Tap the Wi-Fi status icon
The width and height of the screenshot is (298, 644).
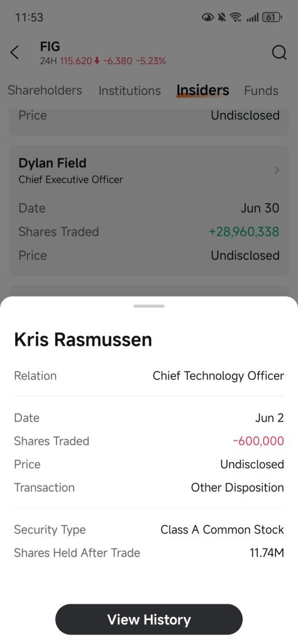coord(235,17)
